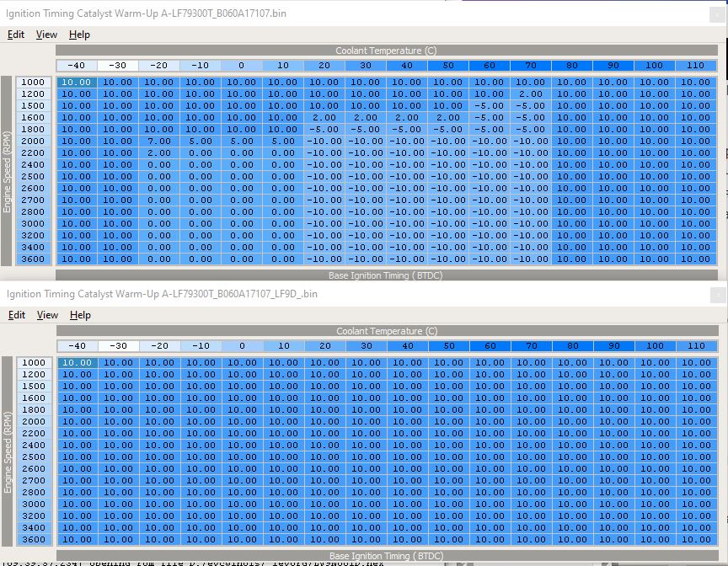Select 10.00 cell at 2000 RPM, 40 C in bottom table

pos(408,421)
